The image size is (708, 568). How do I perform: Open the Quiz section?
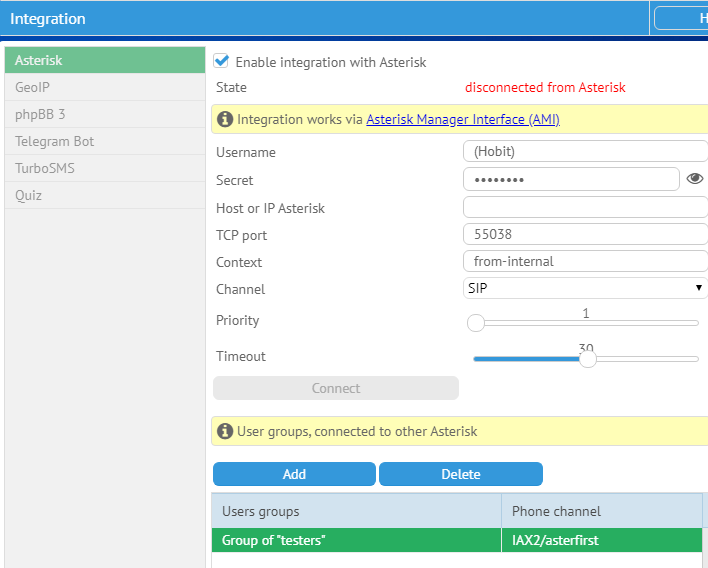click(104, 195)
